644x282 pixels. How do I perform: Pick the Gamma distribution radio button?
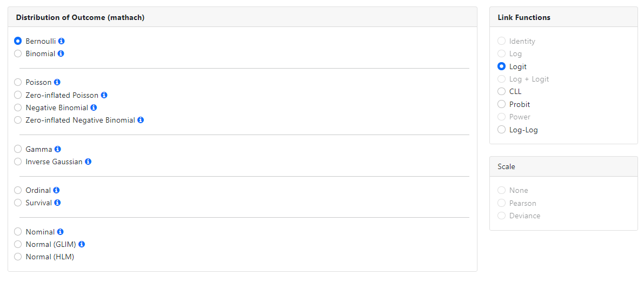pyautogui.click(x=18, y=149)
